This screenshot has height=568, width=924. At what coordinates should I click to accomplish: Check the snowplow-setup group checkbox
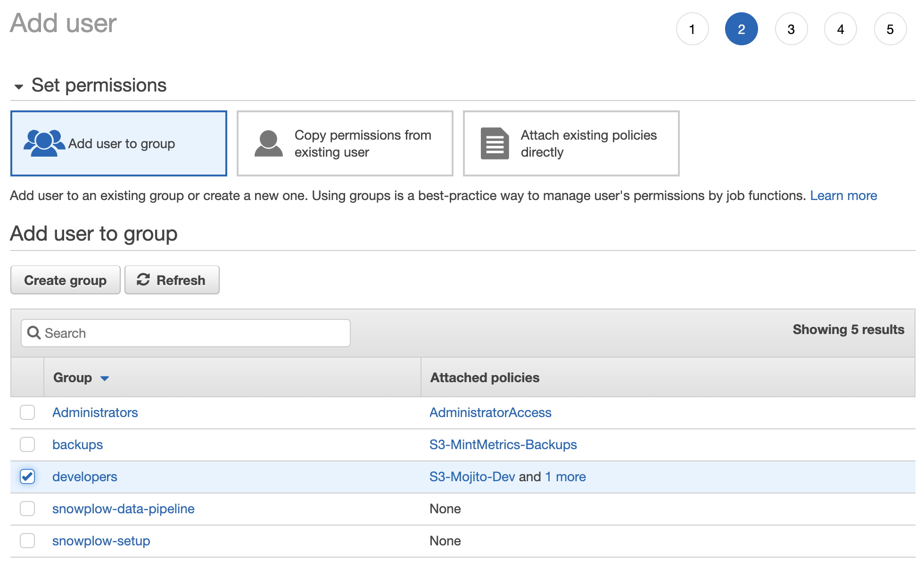tap(27, 541)
